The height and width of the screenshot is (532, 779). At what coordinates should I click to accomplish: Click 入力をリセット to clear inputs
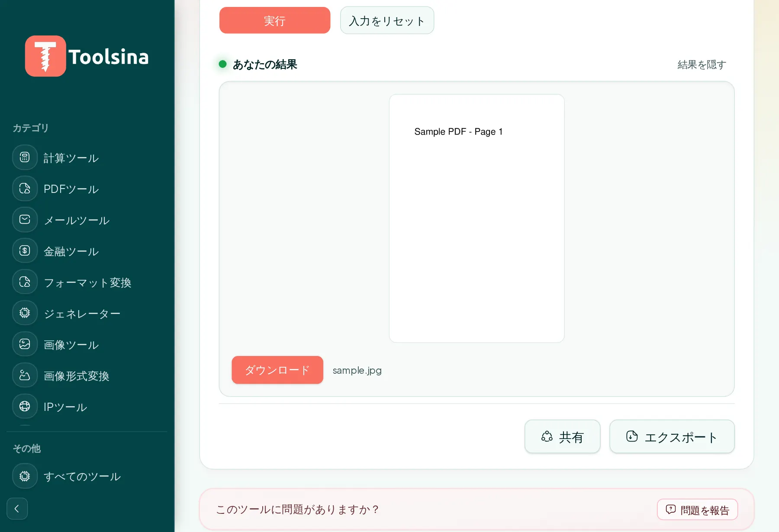tap(387, 20)
